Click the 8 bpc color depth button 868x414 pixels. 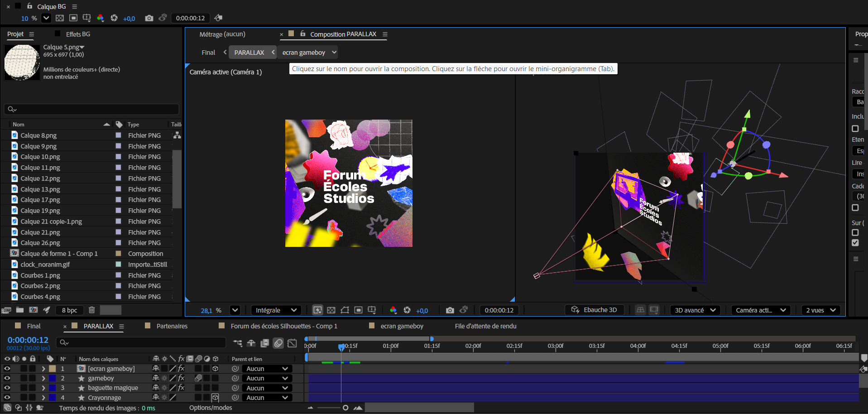coord(69,310)
